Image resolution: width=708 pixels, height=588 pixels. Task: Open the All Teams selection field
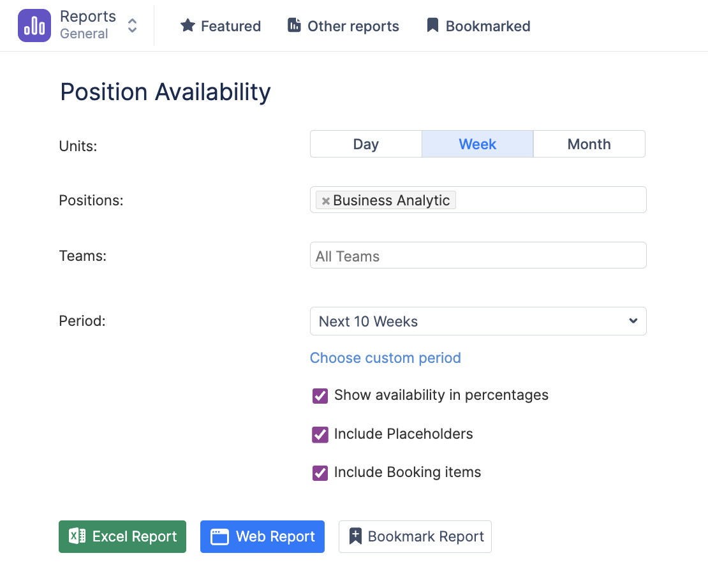click(x=478, y=256)
